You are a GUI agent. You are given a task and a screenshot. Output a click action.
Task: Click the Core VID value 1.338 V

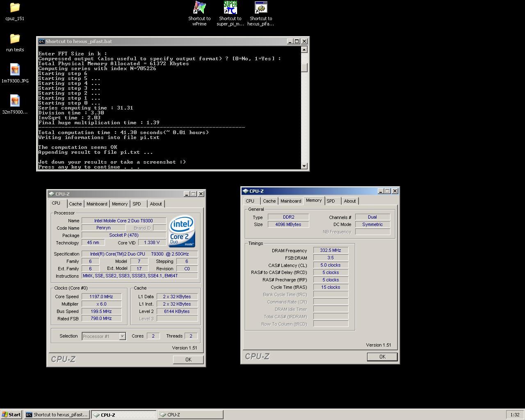[152, 243]
